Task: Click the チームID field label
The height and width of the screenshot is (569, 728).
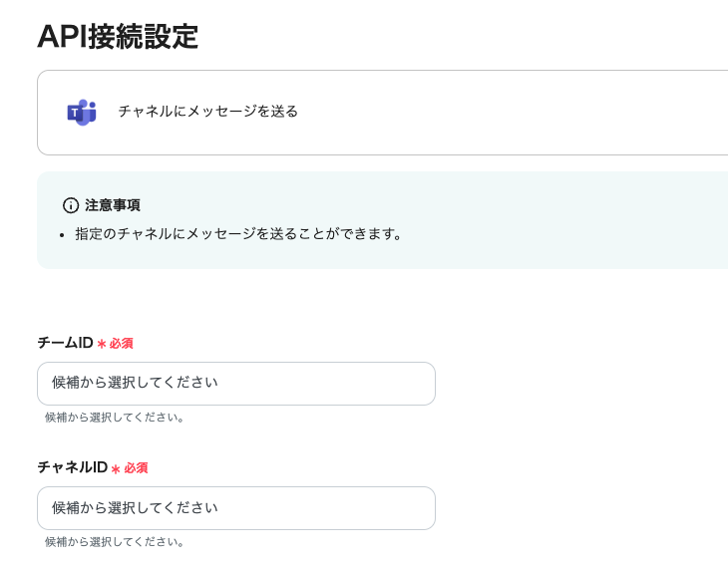Action: tap(65, 343)
